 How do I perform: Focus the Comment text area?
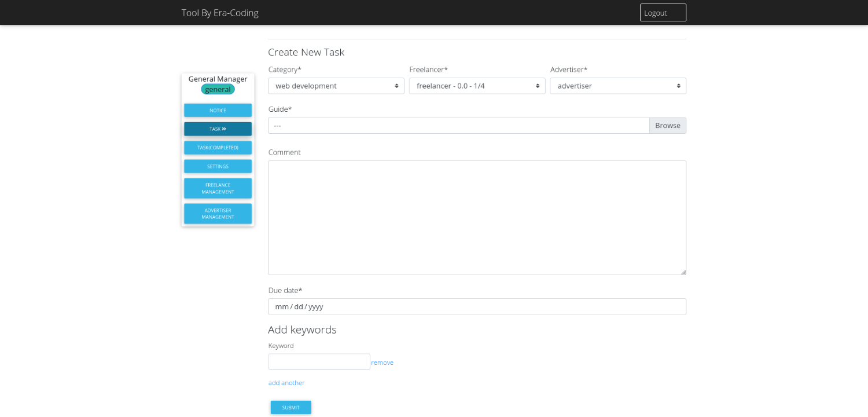point(477,218)
